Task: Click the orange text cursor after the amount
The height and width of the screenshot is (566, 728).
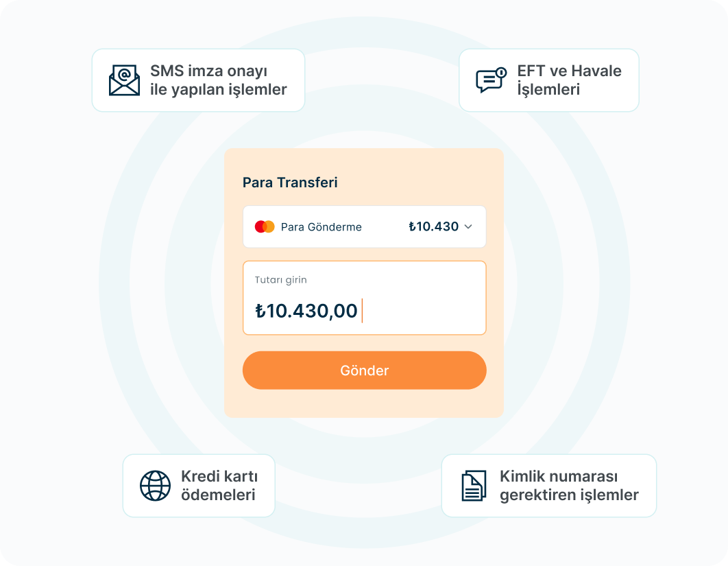Action: 362,311
